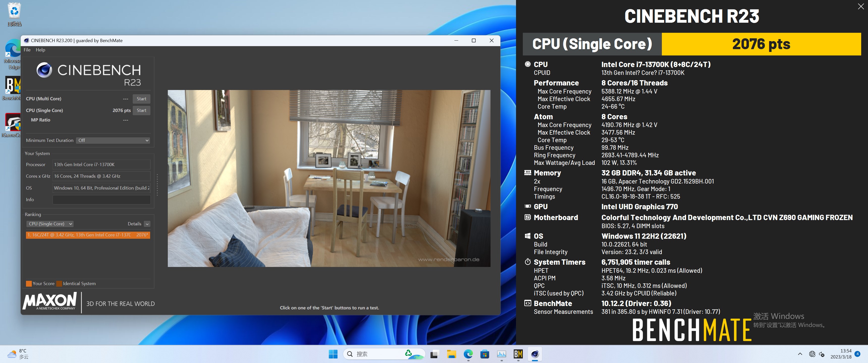Open Minimum Test Duration dropdown
Viewport: 868px width, 363px height.
pos(113,140)
